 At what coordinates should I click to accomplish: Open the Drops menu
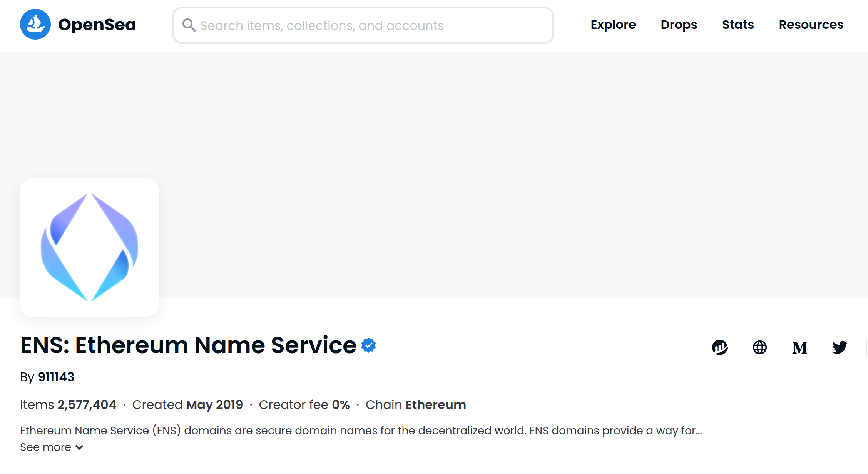tap(679, 25)
